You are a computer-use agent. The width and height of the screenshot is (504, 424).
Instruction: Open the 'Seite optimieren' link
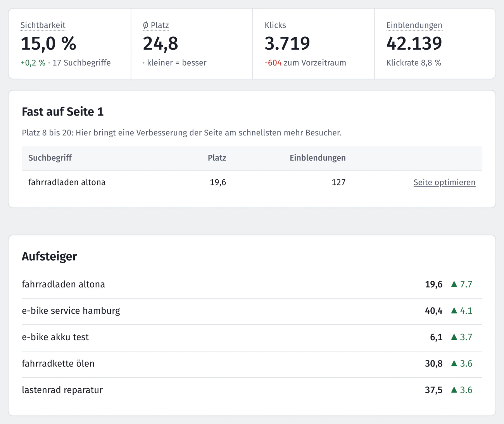[444, 182]
